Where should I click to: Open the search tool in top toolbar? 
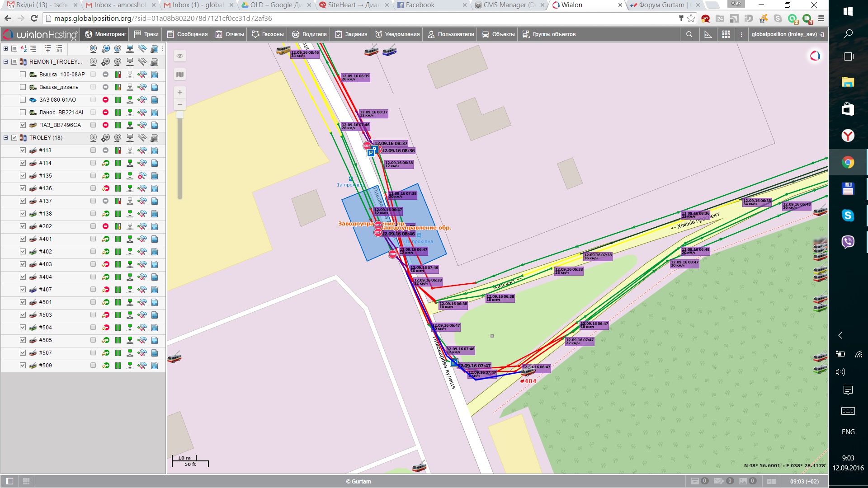point(689,34)
